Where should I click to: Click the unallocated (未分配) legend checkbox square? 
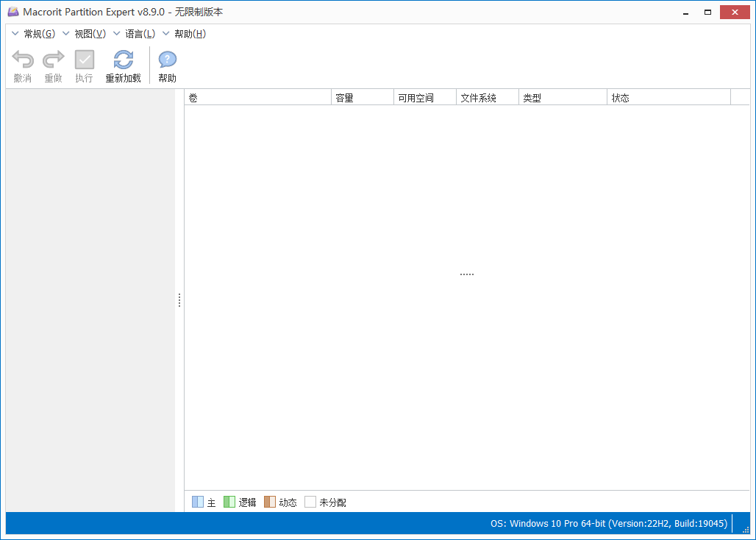click(x=310, y=502)
